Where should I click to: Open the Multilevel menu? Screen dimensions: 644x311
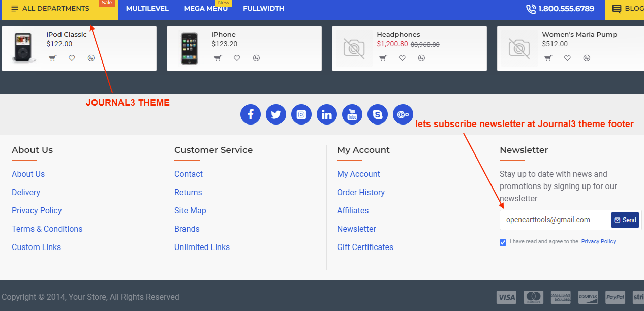coord(147,9)
